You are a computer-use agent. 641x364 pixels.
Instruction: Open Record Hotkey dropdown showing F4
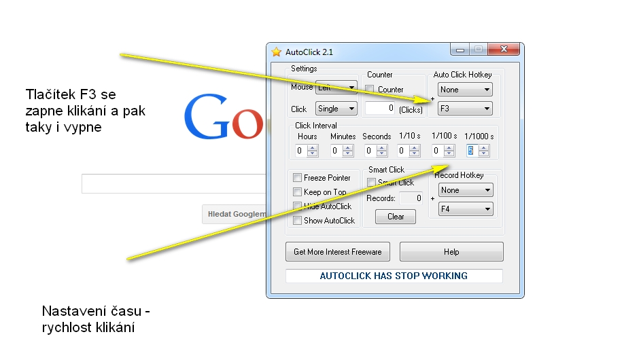coord(466,209)
